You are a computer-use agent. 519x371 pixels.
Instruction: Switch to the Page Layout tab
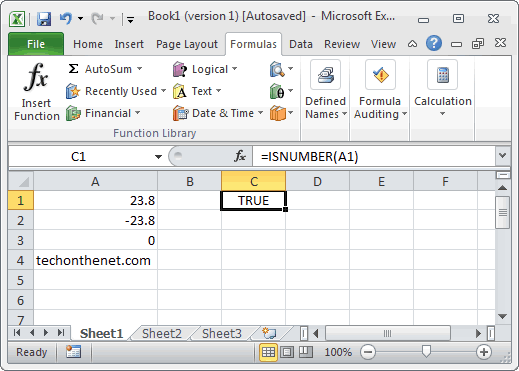click(187, 44)
